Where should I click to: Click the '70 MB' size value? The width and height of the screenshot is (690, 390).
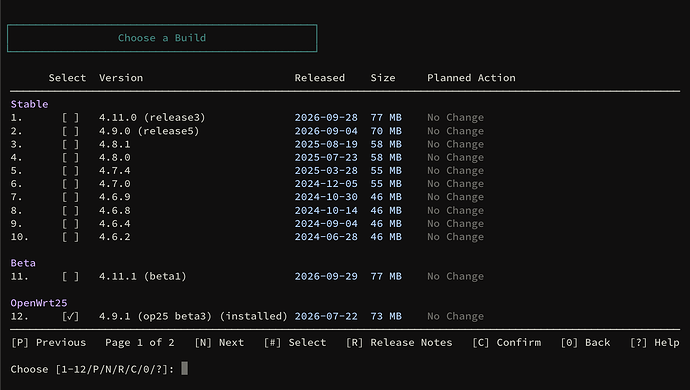386,131
